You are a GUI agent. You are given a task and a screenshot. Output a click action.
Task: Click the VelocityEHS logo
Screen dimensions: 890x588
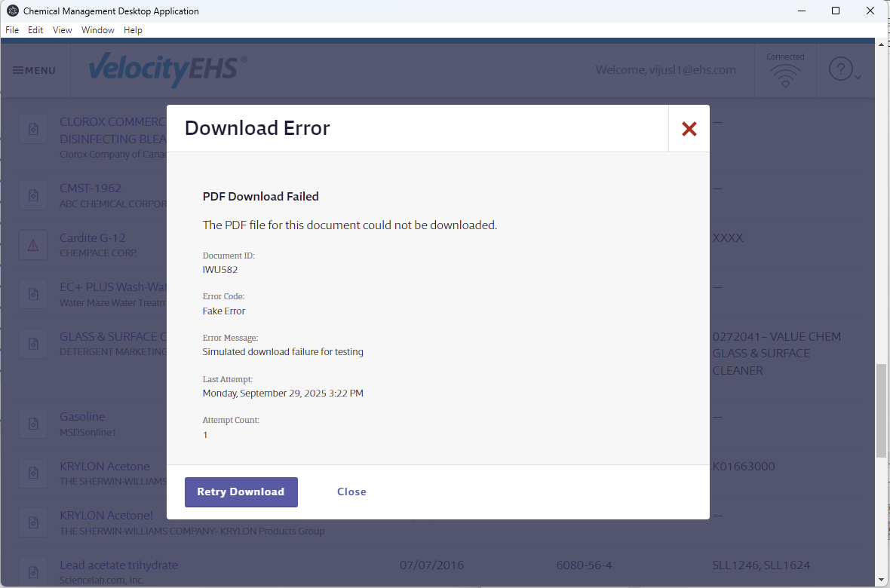tap(167, 70)
